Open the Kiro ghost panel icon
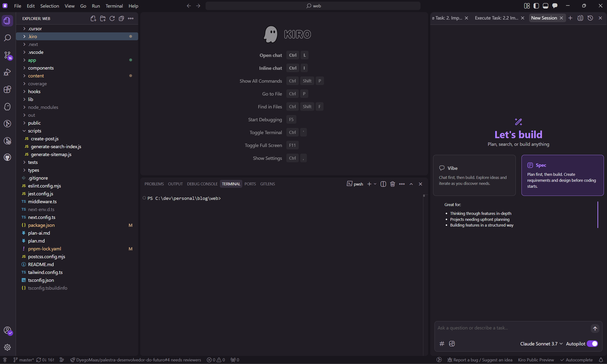 (x=7, y=106)
